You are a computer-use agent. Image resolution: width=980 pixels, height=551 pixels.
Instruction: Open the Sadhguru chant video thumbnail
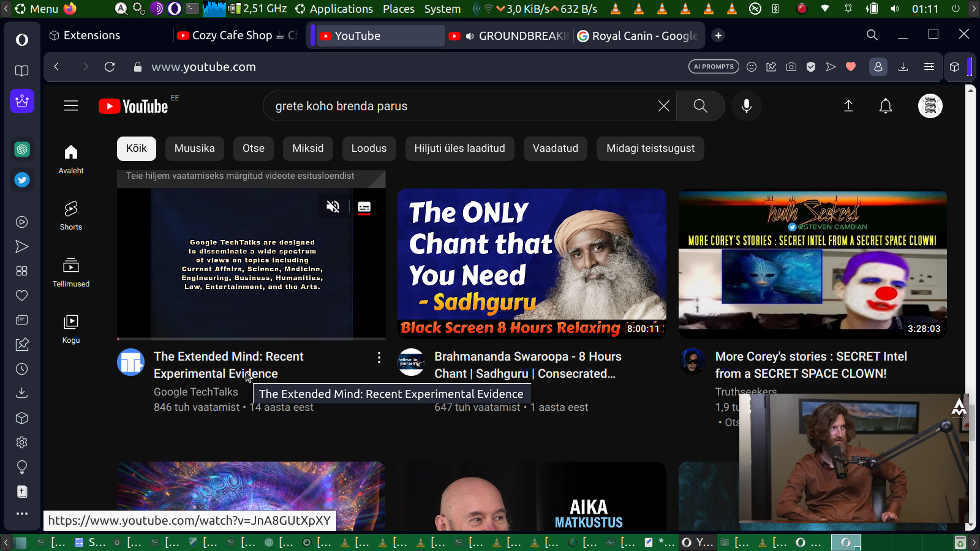532,263
